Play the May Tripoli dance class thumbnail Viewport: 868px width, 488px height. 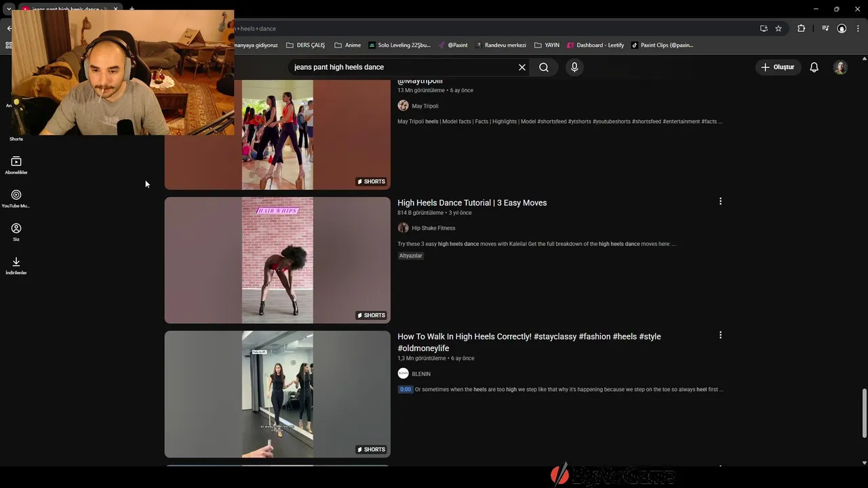pos(277,134)
